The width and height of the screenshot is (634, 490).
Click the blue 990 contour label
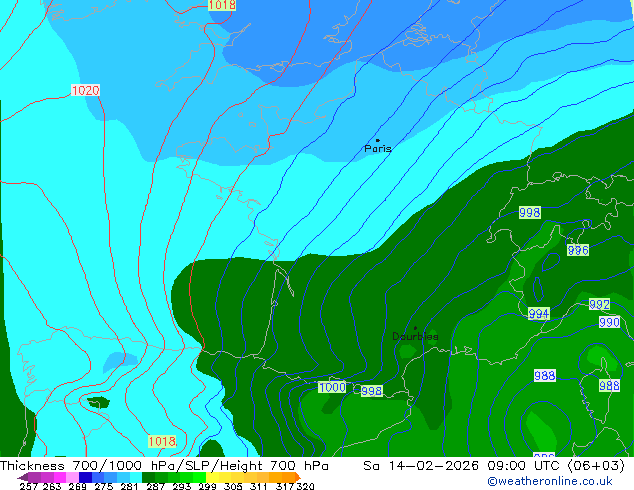click(x=609, y=322)
